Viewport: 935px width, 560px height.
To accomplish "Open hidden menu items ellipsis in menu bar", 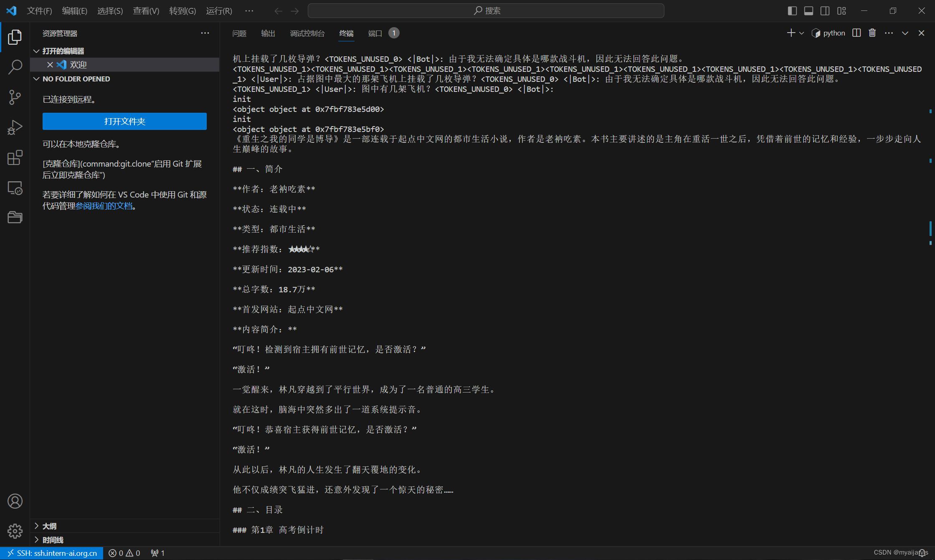I will coord(249,11).
